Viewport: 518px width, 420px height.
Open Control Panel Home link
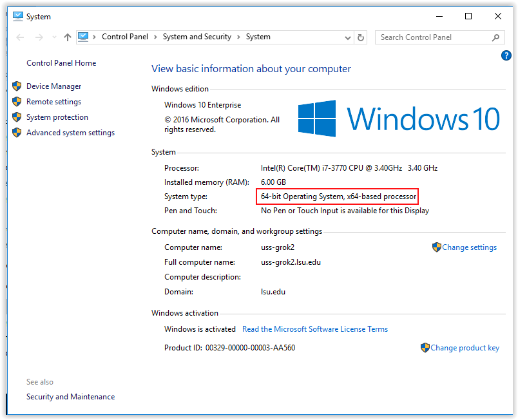(x=61, y=63)
